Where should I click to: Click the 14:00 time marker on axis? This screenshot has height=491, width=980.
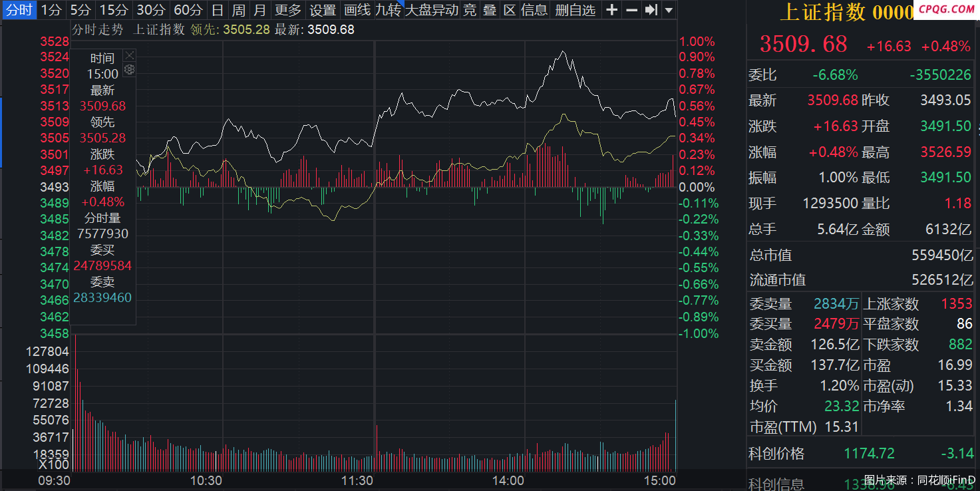508,480
